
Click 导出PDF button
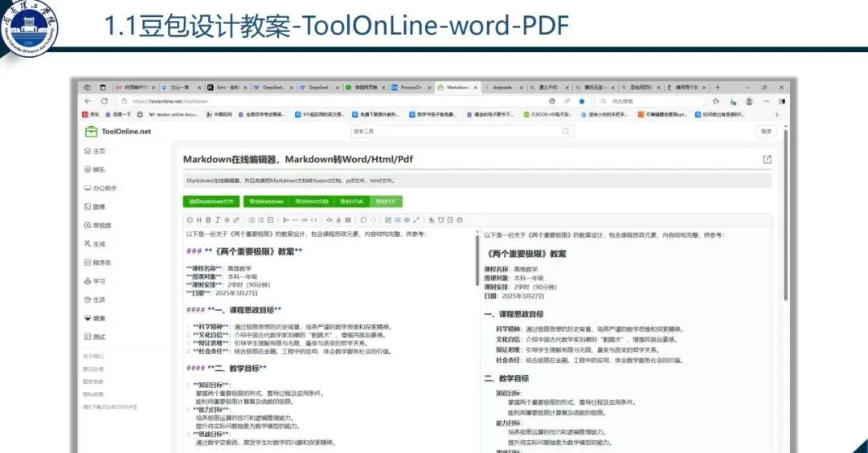pos(386,202)
